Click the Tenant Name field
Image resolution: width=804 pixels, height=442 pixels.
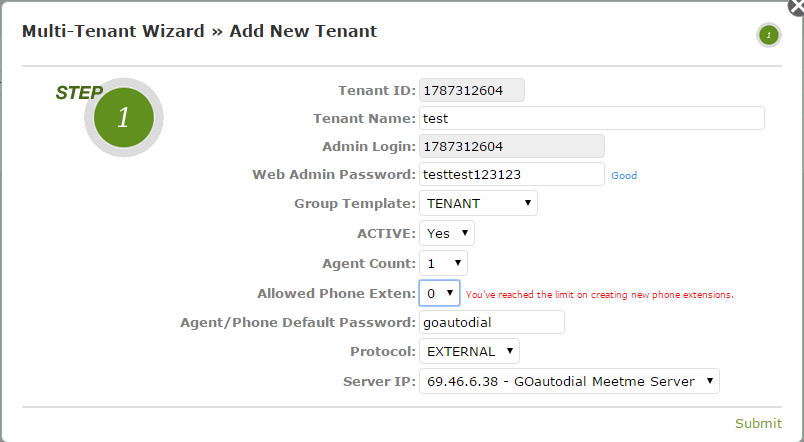(592, 118)
